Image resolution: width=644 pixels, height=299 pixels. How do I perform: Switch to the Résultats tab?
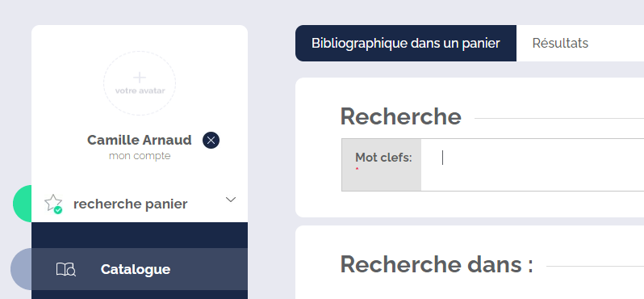[x=560, y=43]
